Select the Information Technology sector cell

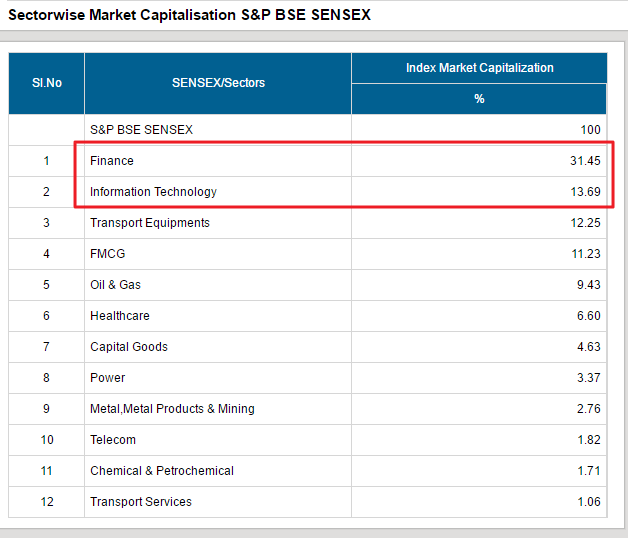pyautogui.click(x=218, y=192)
